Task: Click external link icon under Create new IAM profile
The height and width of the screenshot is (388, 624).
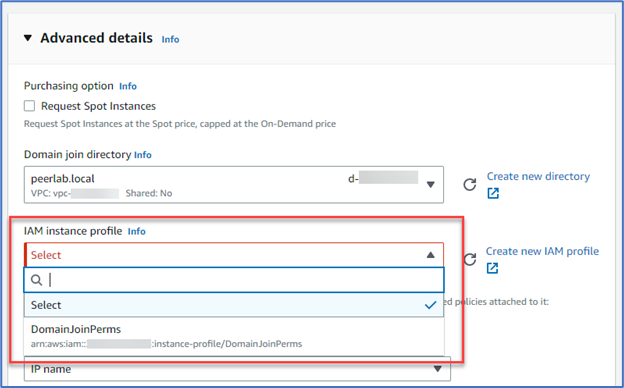Action: tap(492, 268)
